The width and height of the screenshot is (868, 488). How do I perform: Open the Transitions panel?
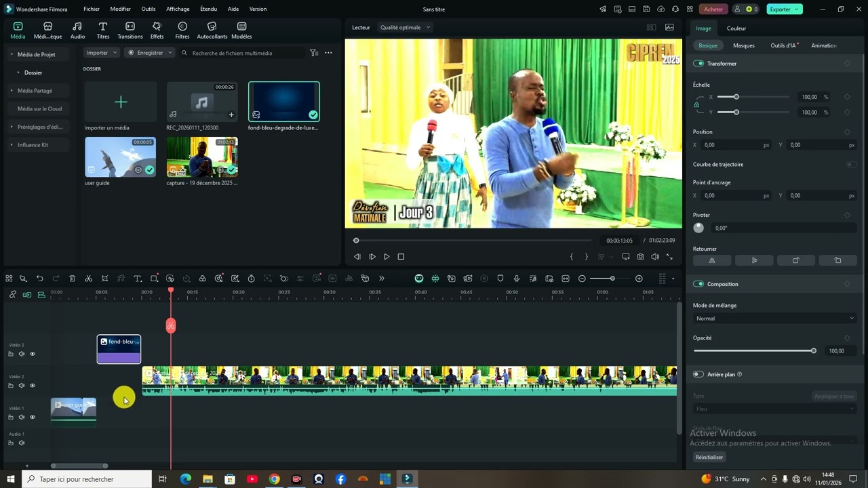tap(130, 30)
